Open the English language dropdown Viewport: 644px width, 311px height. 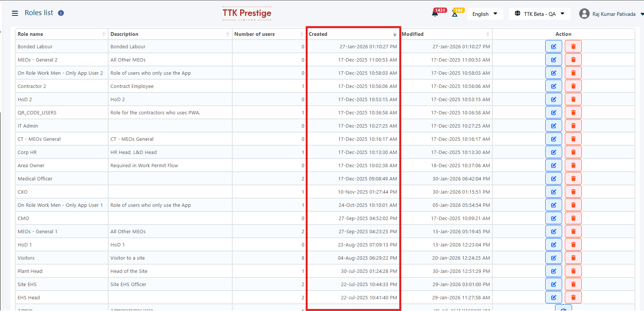coord(485,14)
